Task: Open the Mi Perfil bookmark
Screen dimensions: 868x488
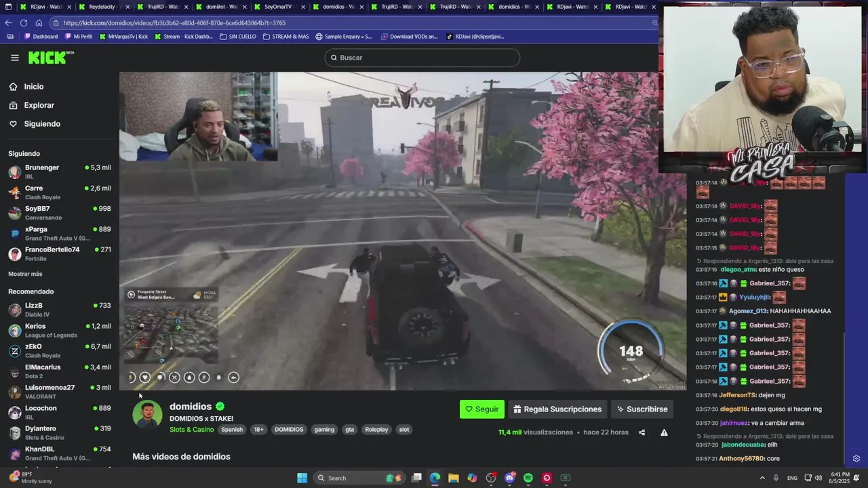Action: tap(78, 37)
